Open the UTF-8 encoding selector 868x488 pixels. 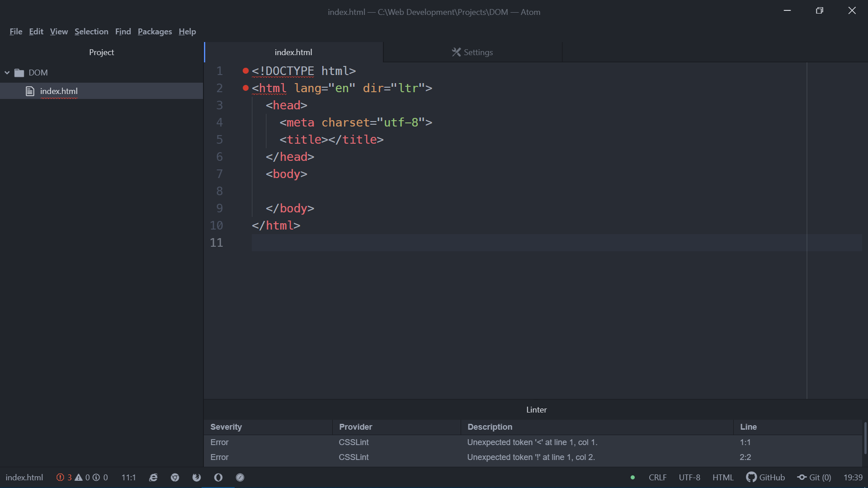689,478
